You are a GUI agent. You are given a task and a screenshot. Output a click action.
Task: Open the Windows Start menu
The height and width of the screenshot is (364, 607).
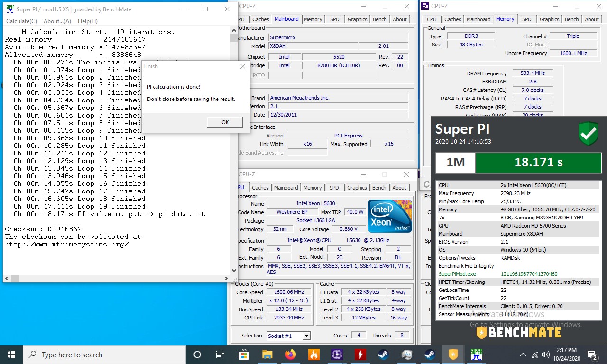point(11,355)
